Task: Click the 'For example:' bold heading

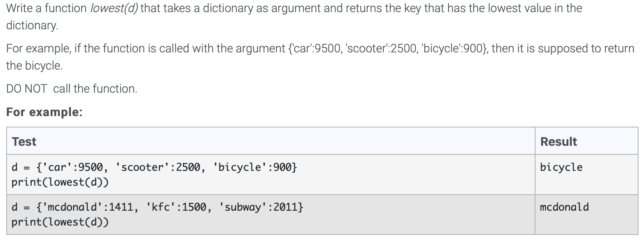Action: tap(44, 112)
